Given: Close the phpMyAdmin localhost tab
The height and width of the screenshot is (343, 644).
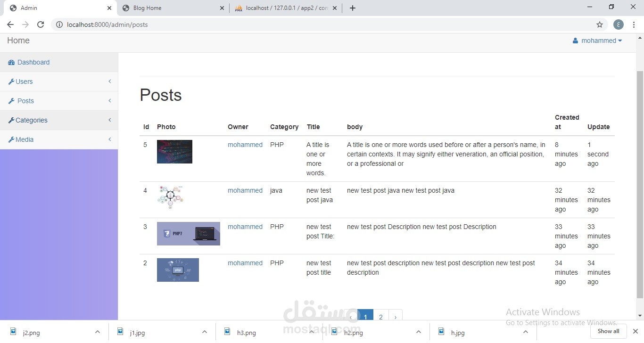Looking at the screenshot, I should coord(335,8).
